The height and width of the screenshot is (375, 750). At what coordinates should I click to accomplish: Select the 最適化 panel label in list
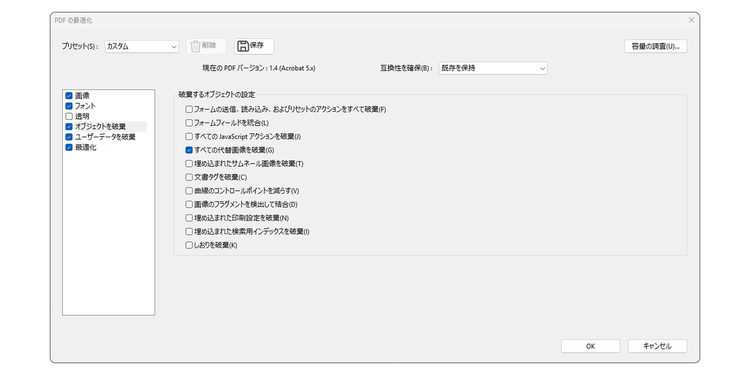tap(86, 147)
